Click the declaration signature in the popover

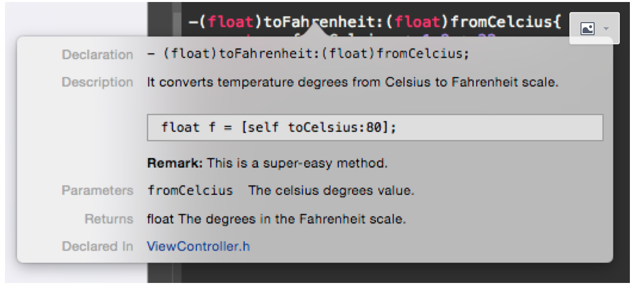(x=308, y=54)
